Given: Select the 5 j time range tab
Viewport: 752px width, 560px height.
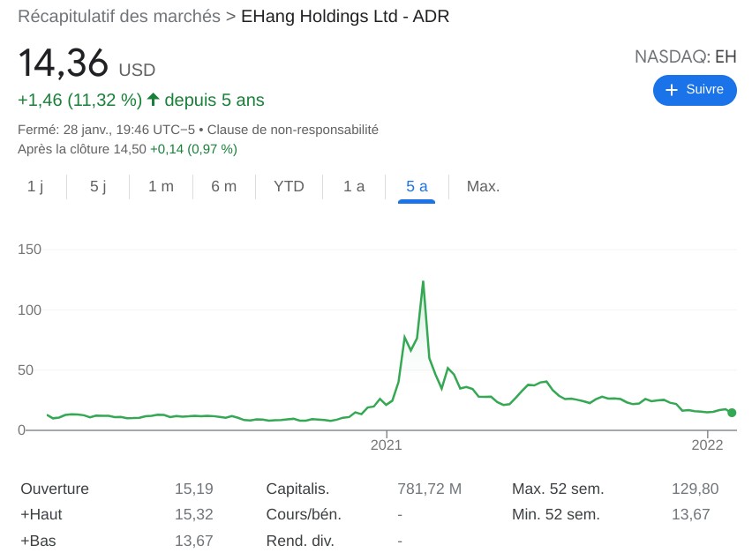Looking at the screenshot, I should [97, 186].
